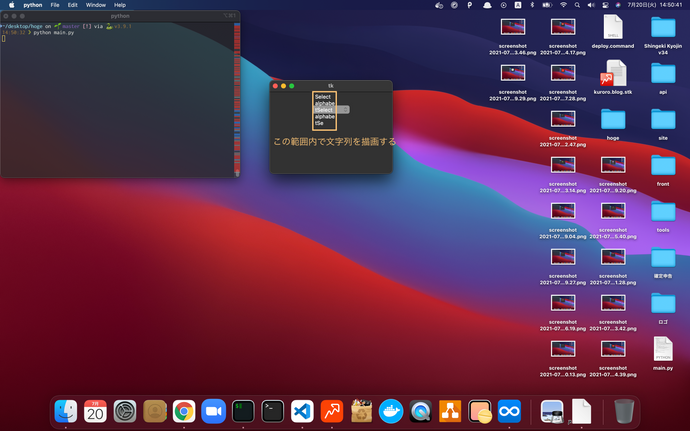This screenshot has height=431, width=690.
Task: Select screenshot 2021-07...3.46.png thumbnail
Action: [513, 27]
